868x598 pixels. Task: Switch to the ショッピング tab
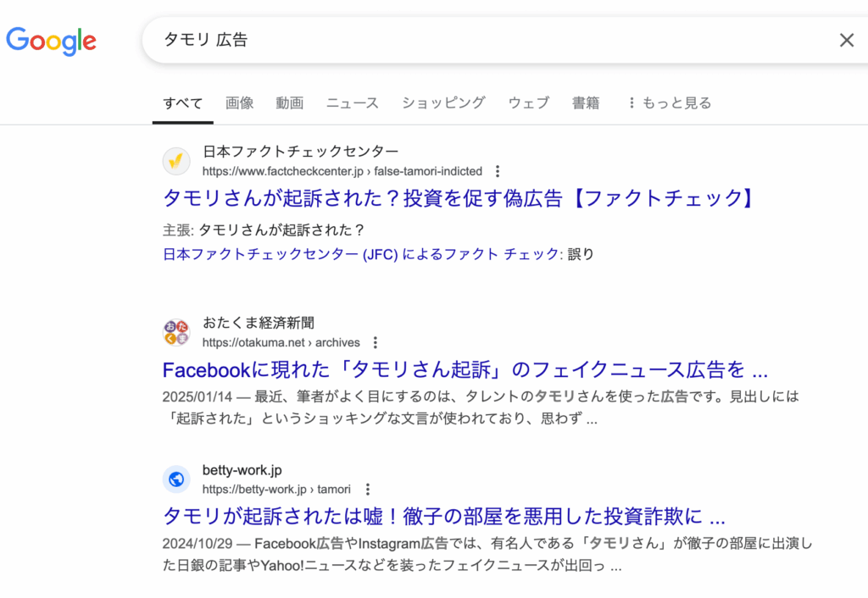(x=443, y=102)
